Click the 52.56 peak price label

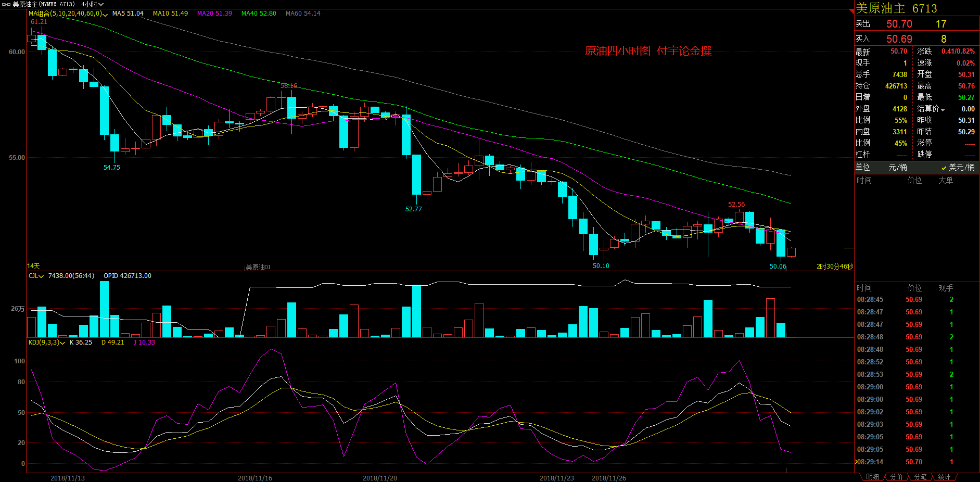click(x=736, y=205)
